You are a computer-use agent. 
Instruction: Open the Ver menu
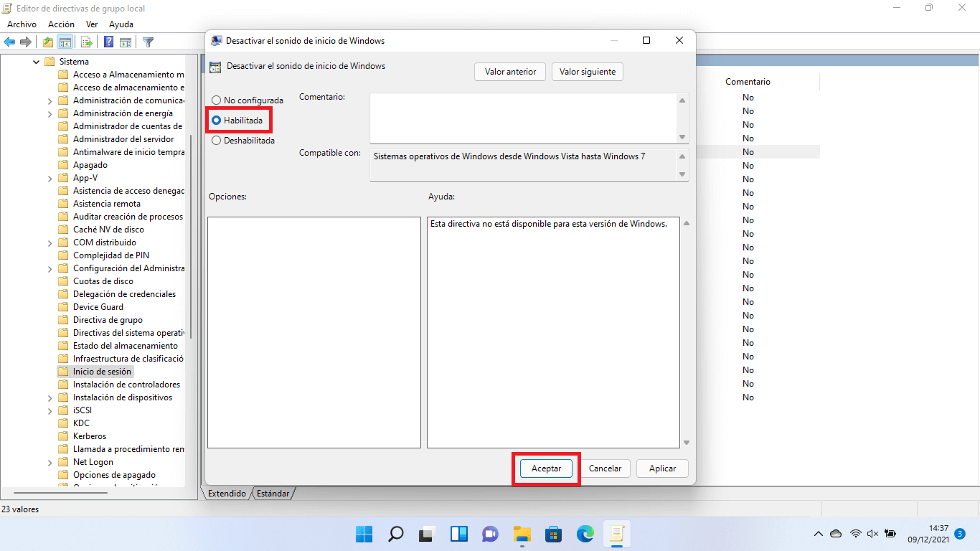(92, 24)
